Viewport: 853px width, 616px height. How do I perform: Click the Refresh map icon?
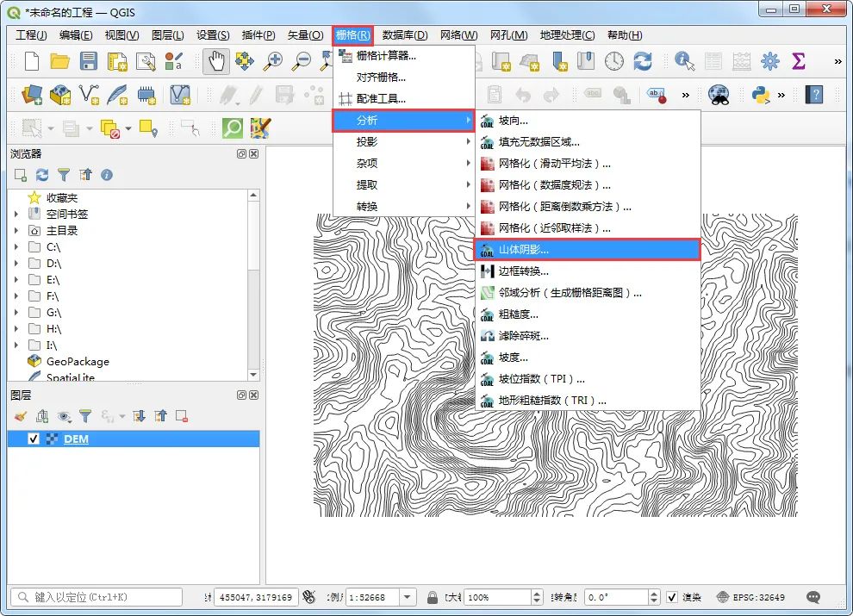click(643, 61)
